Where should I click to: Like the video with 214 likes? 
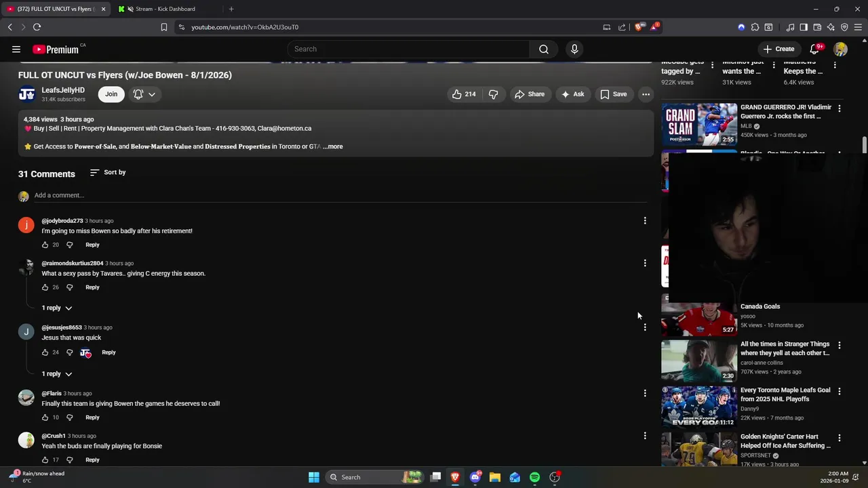(464, 94)
